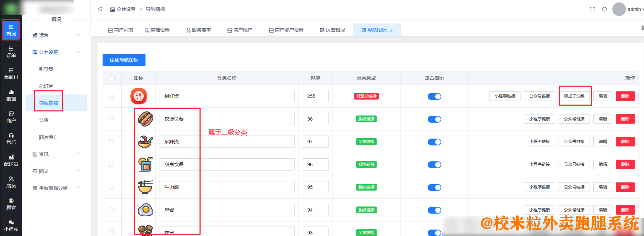Select the header select-all checkbox
Viewport: 644px width, 236px height.
(112, 78)
